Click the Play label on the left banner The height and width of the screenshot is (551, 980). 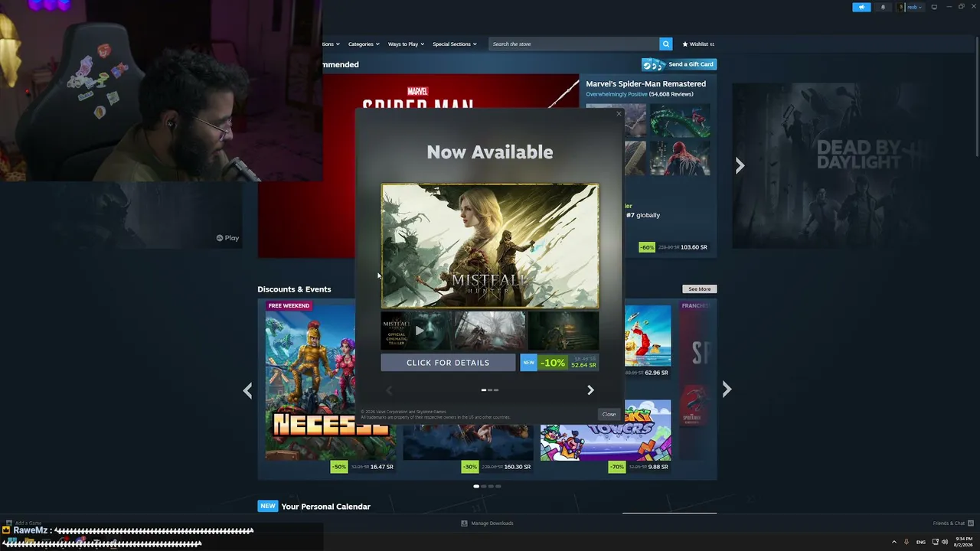[227, 238]
